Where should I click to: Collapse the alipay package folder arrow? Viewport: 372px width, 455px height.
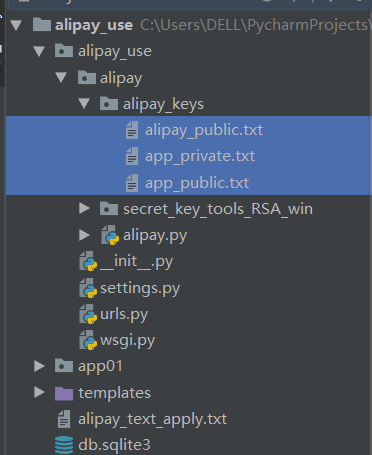(61, 77)
